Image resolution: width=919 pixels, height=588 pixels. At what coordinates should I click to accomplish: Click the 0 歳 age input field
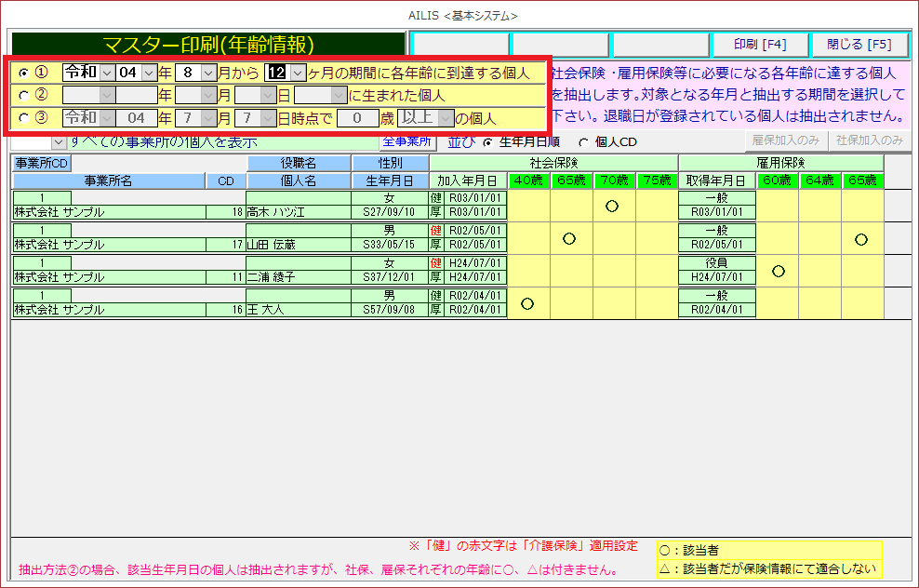357,118
